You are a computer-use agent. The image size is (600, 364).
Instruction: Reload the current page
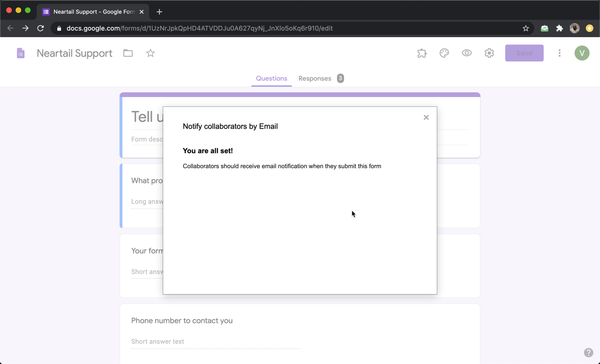tap(40, 28)
